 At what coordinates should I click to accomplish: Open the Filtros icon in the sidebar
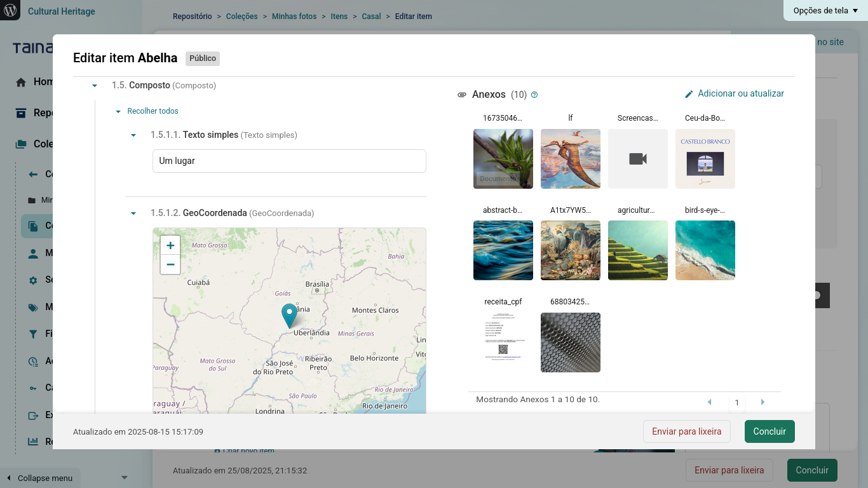pos(32,334)
